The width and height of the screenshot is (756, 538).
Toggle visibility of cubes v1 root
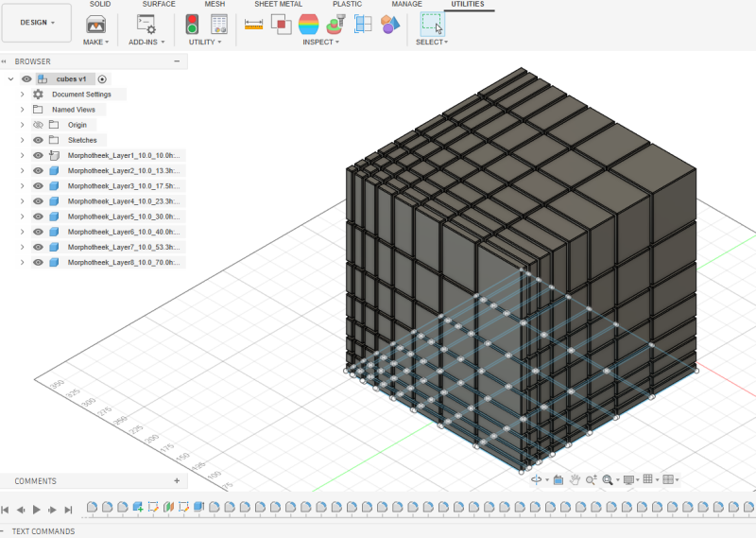tap(27, 79)
